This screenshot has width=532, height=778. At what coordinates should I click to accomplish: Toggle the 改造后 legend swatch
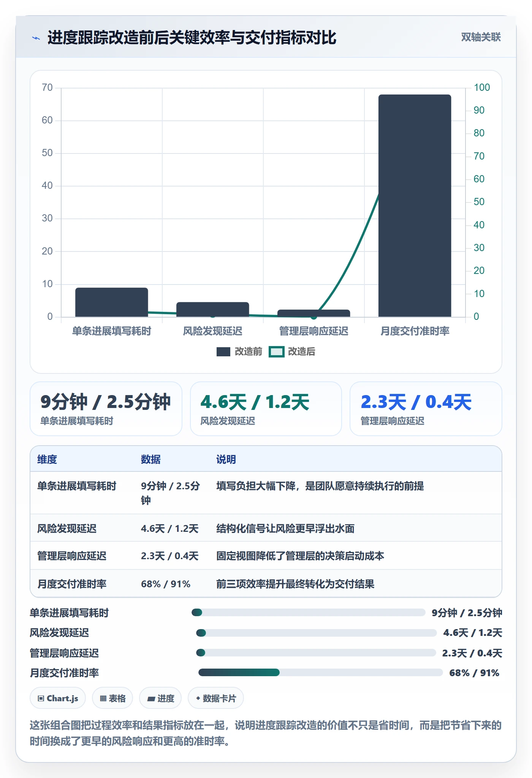277,352
